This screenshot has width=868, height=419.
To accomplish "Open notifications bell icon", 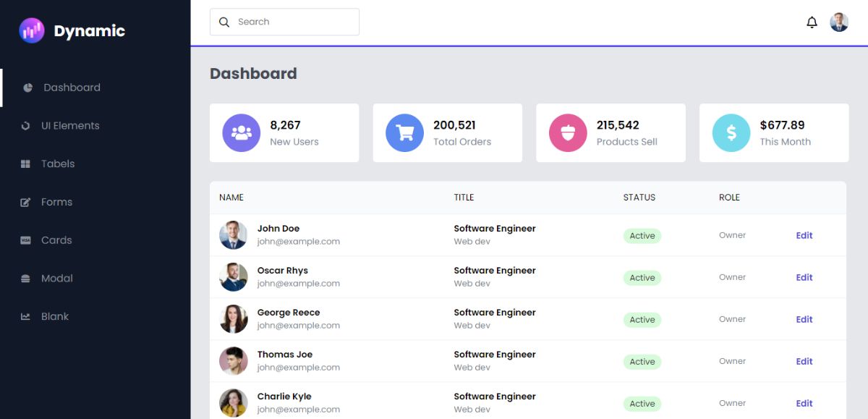I will pos(812,22).
